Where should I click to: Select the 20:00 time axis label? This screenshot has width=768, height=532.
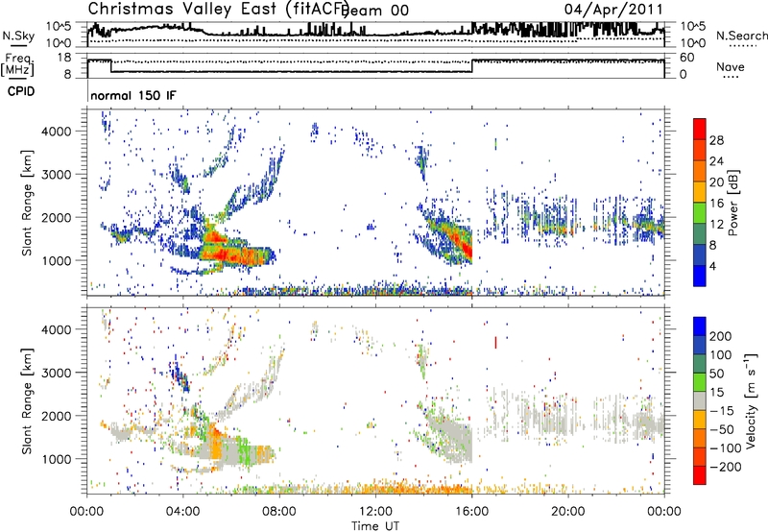click(567, 512)
